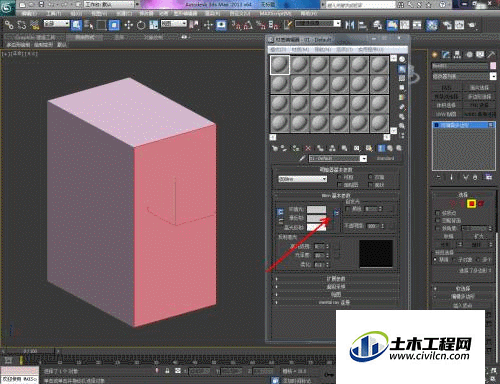Open the reference coordinate system dropdown

pyautogui.click(x=174, y=24)
